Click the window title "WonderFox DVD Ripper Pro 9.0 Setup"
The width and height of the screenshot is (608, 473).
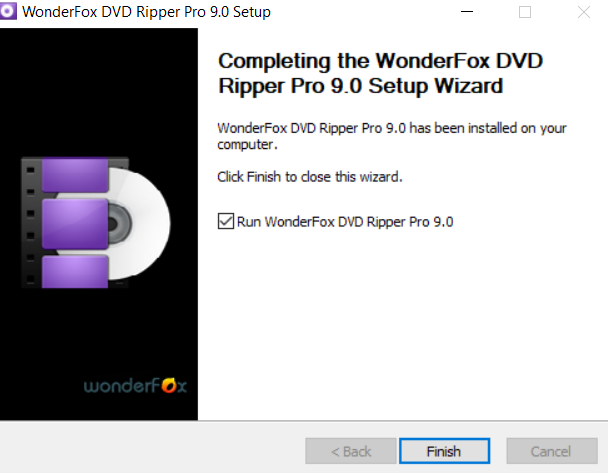pyautogui.click(x=147, y=12)
